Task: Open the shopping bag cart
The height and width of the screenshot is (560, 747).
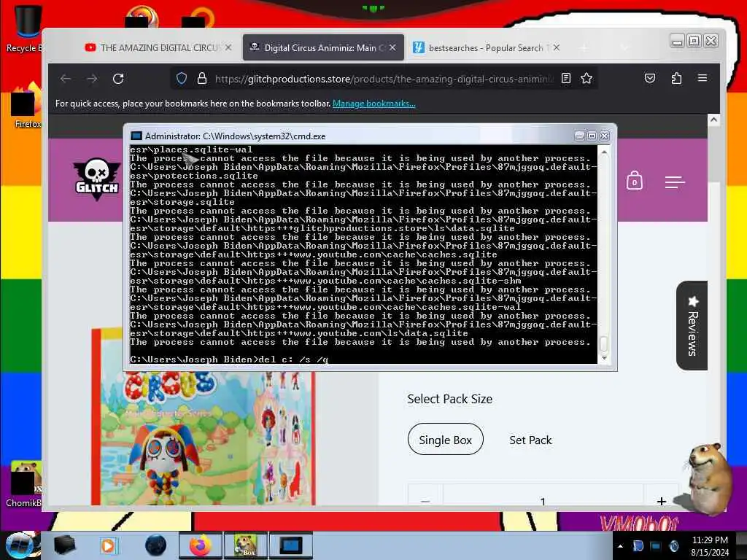Action: [635, 181]
